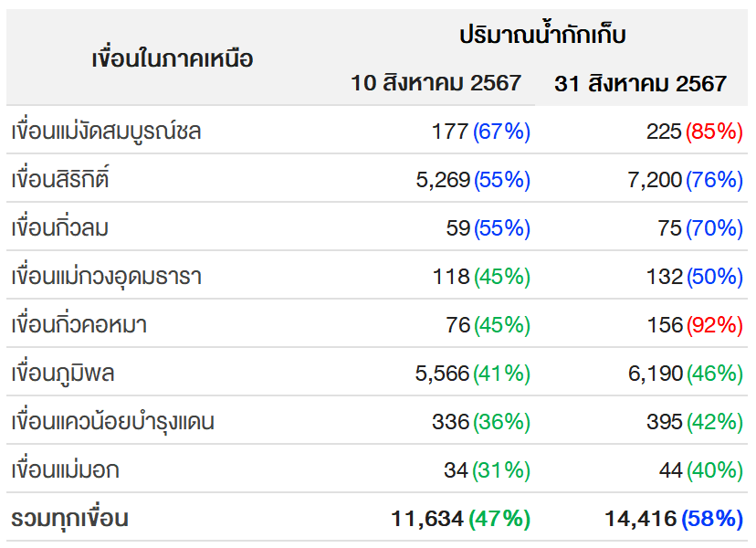
Task: Select the เขื่อนกิ่วลม row label
Action: (x=59, y=227)
